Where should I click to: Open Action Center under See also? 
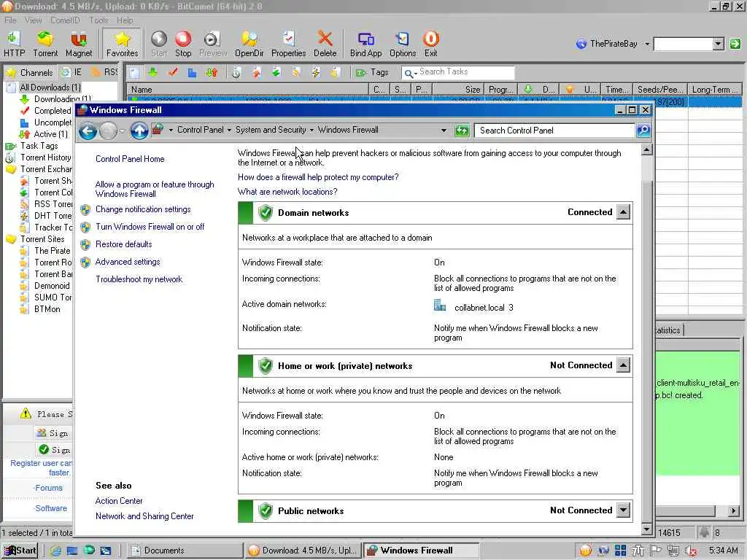click(x=119, y=501)
